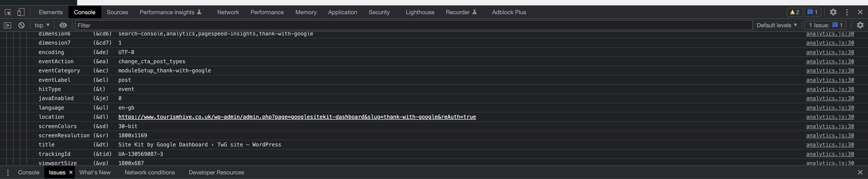Open analytics.js:30 link on javaEnabled row
Screen dimensions: 868x179
[830, 98]
